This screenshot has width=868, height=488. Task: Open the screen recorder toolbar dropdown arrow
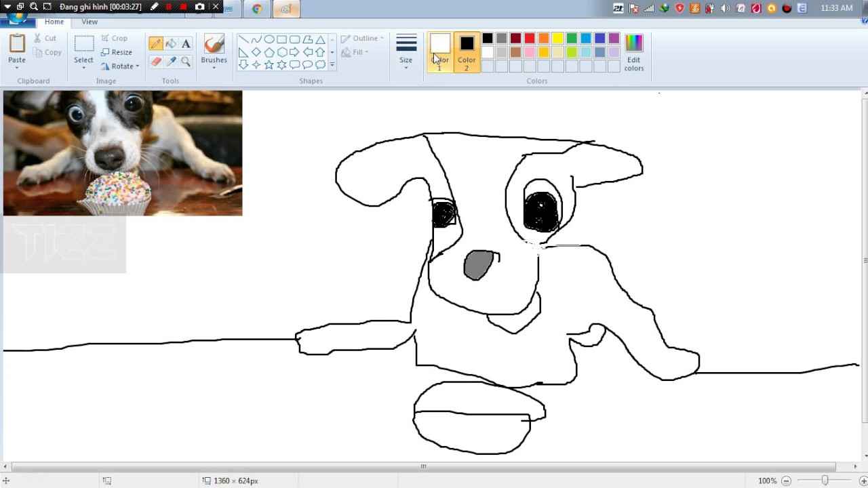(x=7, y=6)
